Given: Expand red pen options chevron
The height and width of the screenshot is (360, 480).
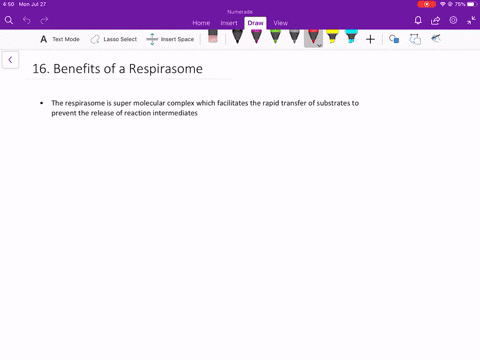Looking at the screenshot, I should click(x=319, y=45).
